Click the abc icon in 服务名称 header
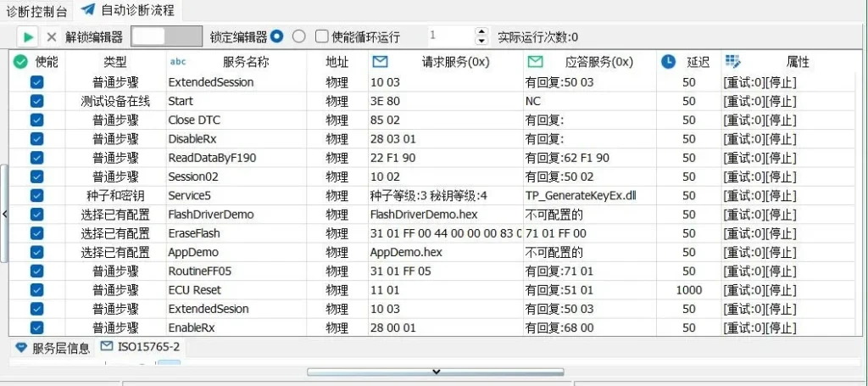Screen dimensions: 868x386 click(178, 62)
